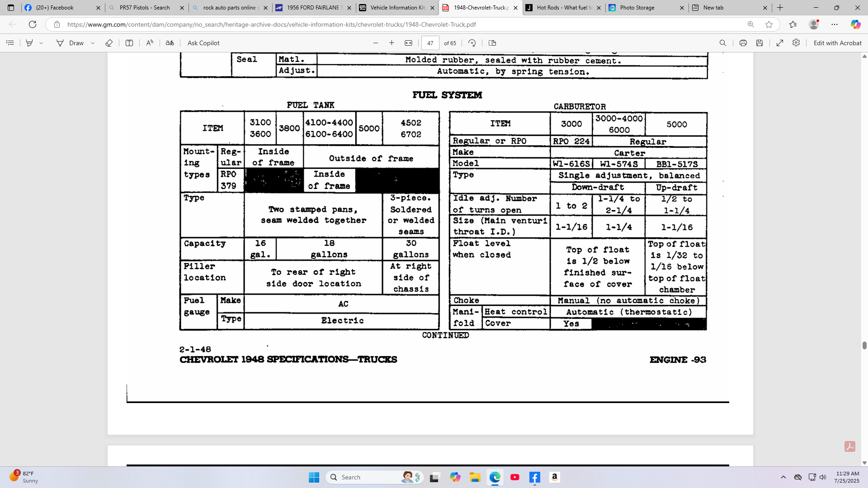Zoom out the PDF with minus
This screenshot has width=868, height=488.
[x=376, y=43]
